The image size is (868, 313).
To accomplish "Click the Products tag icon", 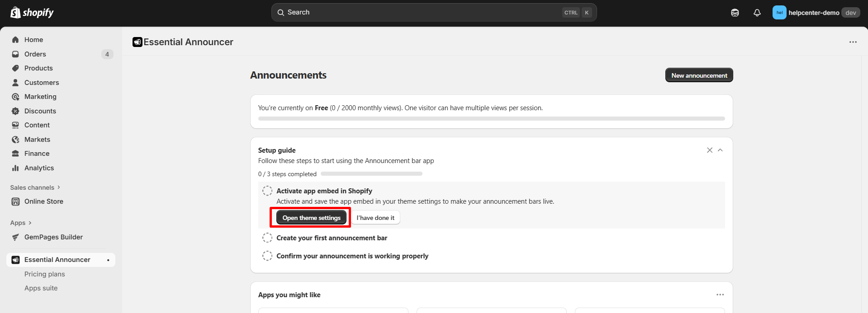I will click(15, 68).
